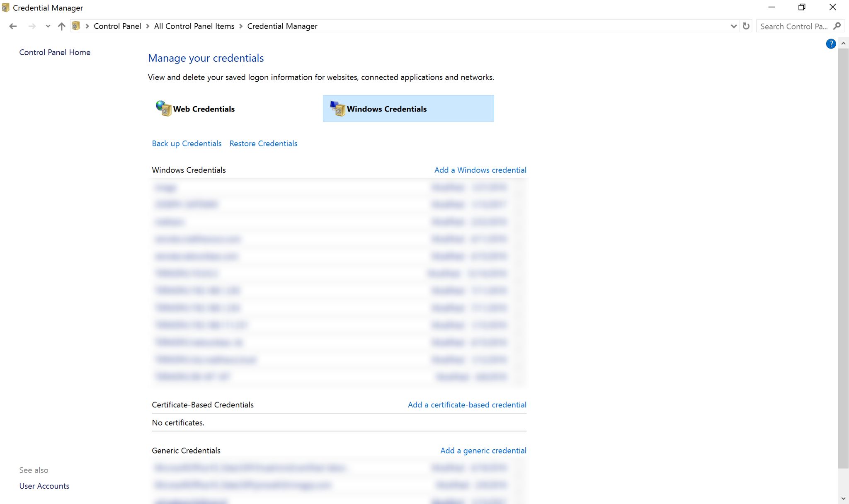849x504 pixels.
Task: Go up one level with Up arrow
Action: [x=61, y=26]
